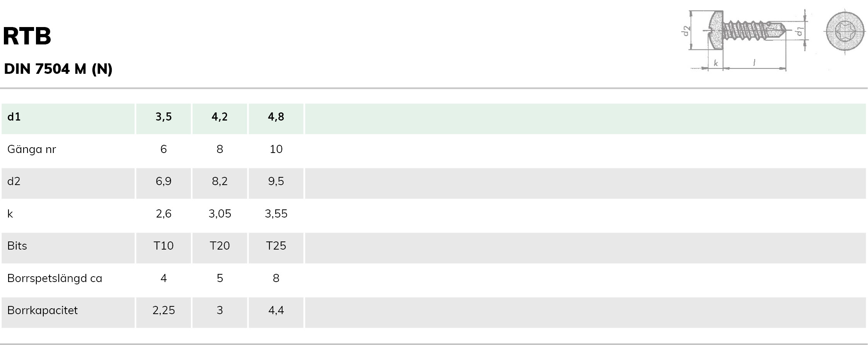Click the DIN 7504 M (N) subtitle
This screenshot has width=868, height=345.
click(x=58, y=69)
